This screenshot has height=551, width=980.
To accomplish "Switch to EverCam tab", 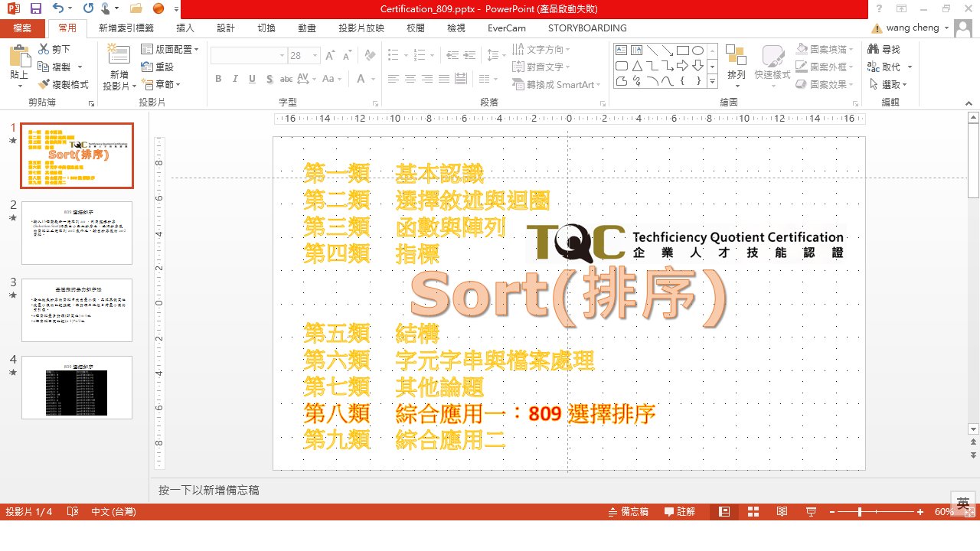I will [507, 28].
